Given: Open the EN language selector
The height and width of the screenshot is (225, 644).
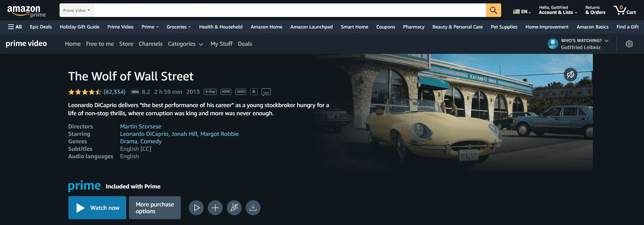Looking at the screenshot, I should click(x=522, y=12).
